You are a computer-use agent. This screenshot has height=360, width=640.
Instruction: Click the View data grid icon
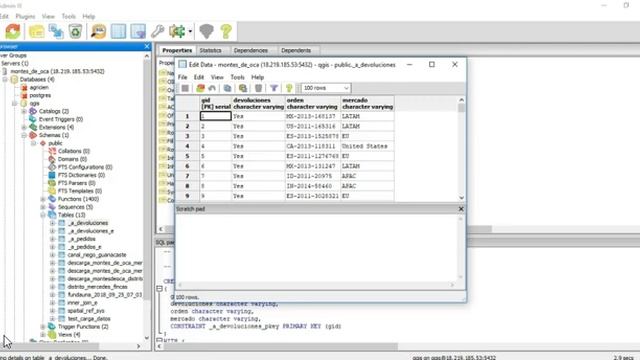(x=118, y=31)
